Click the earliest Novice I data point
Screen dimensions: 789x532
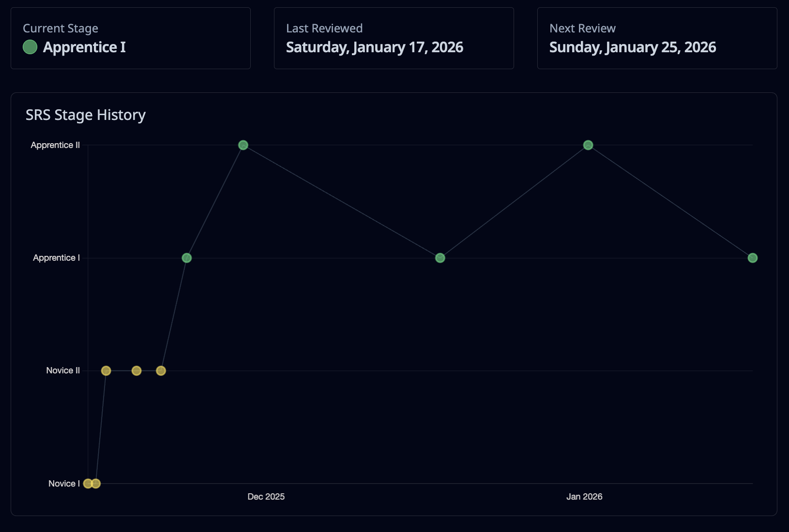(x=87, y=483)
